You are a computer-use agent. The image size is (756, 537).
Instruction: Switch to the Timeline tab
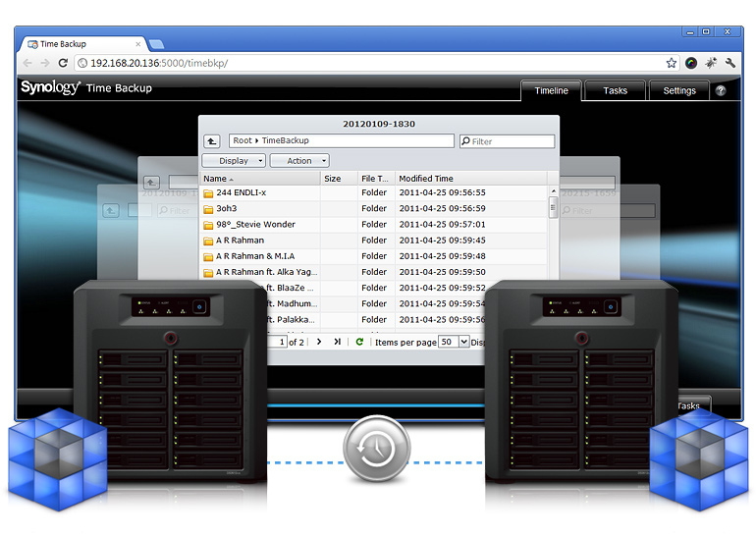[551, 90]
